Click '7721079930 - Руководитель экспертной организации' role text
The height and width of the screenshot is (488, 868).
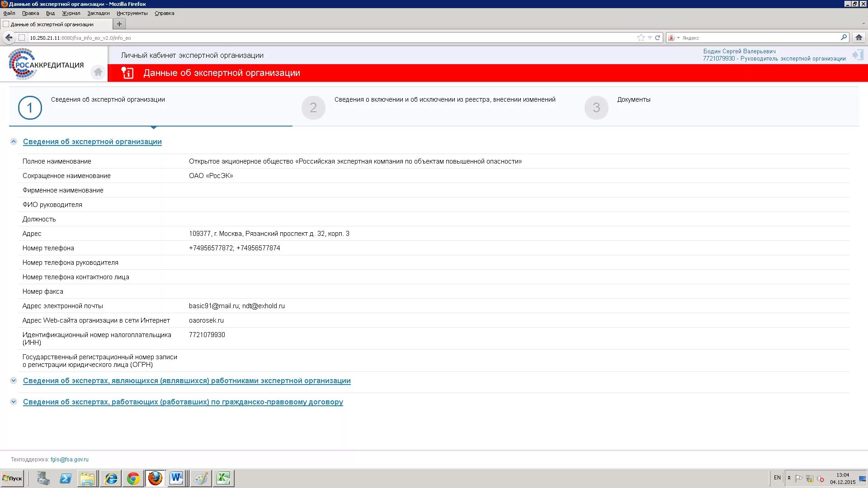click(774, 58)
